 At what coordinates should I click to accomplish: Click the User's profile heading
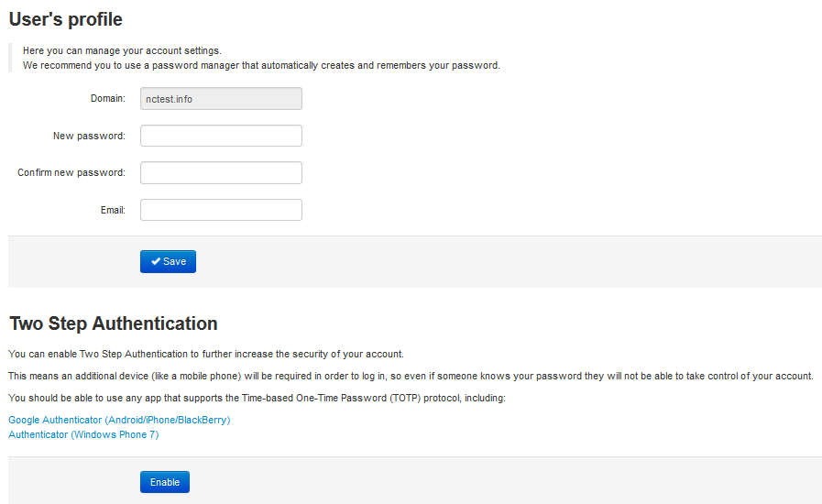point(66,19)
